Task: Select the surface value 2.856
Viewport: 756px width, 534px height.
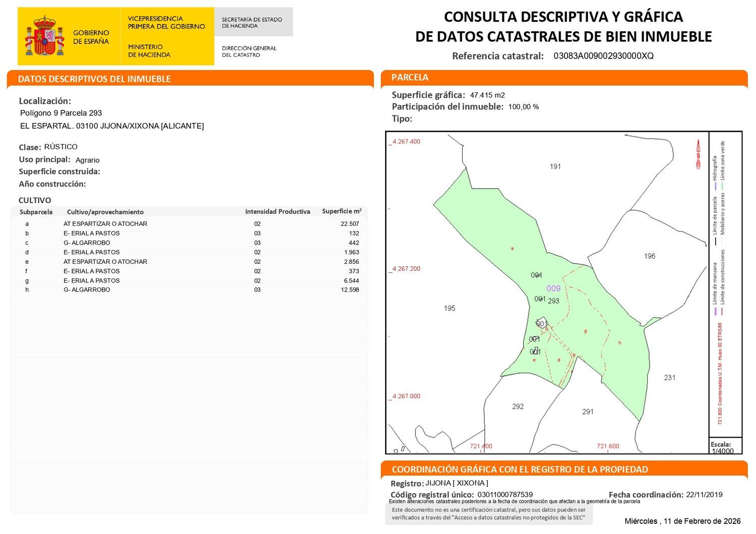Action: coord(352,262)
